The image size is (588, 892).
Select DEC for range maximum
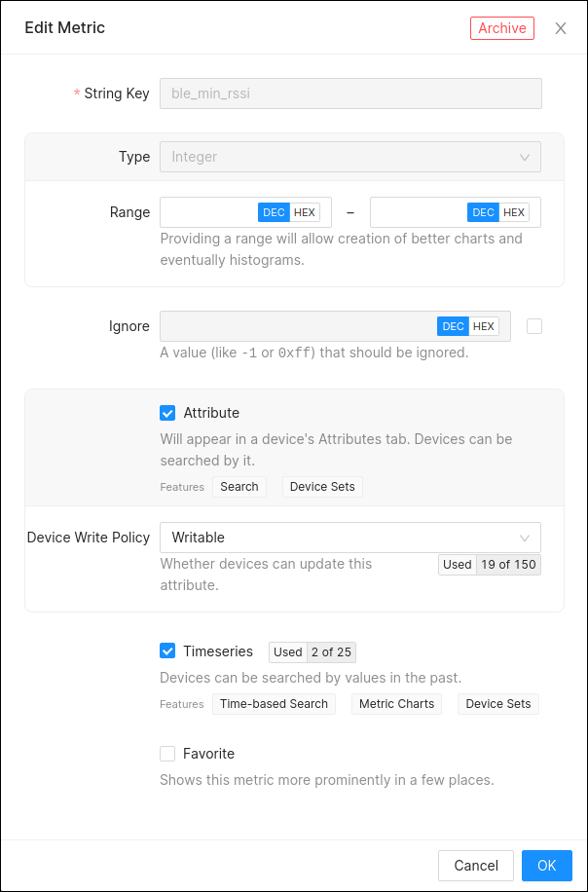pyautogui.click(x=483, y=212)
